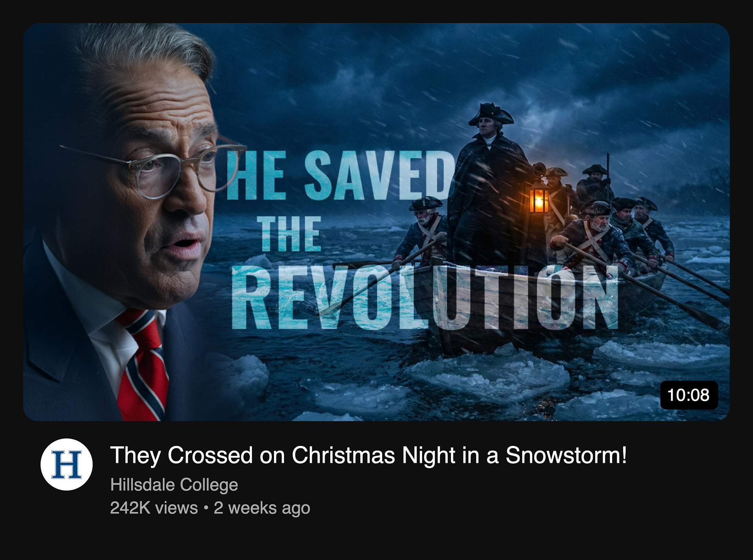Click the word "THE" in the thumbnail overlay

pos(290,234)
